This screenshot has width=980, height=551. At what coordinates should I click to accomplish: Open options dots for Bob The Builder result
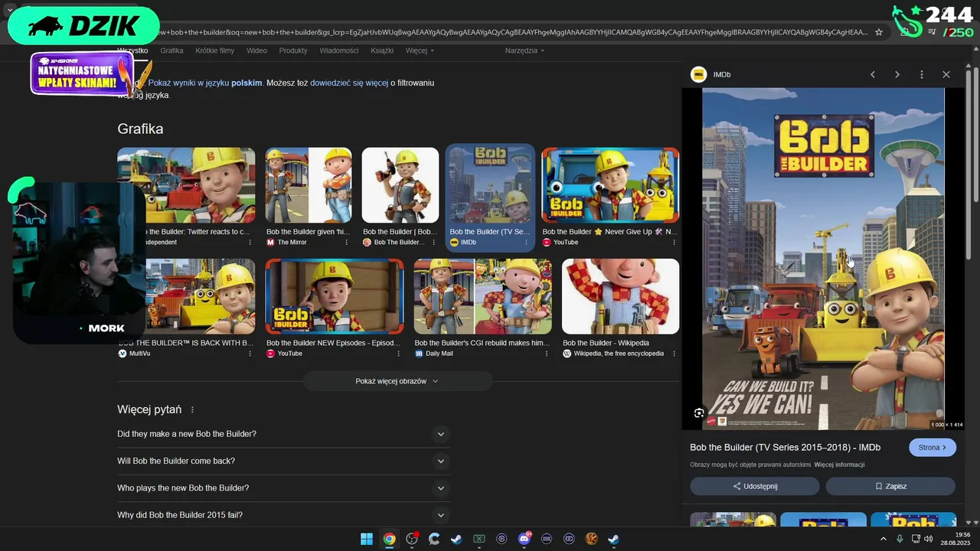pyautogui.click(x=433, y=243)
